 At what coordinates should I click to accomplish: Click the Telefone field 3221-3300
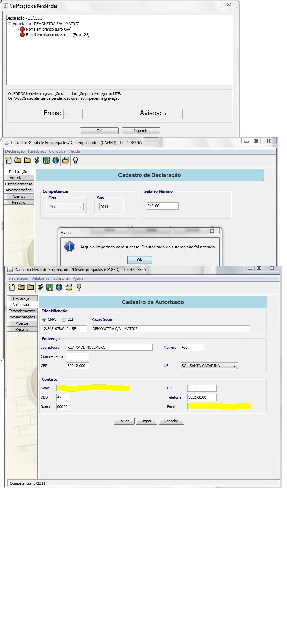pyautogui.click(x=202, y=397)
